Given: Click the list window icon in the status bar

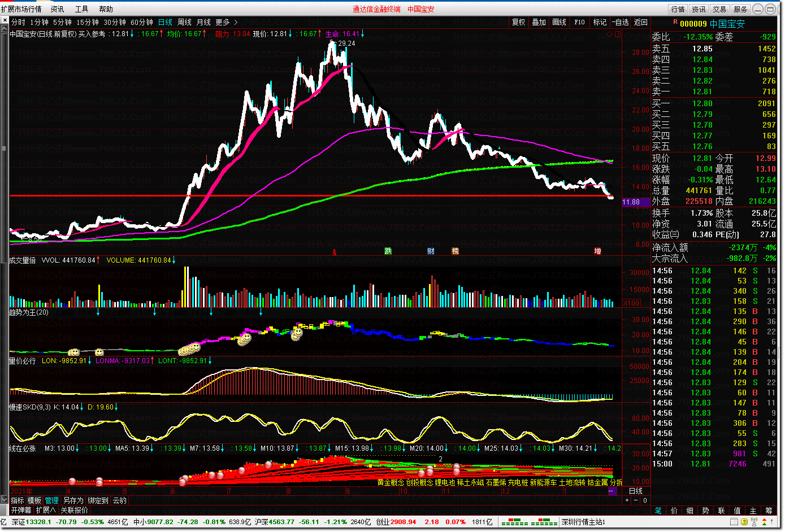Looking at the screenshot, I should pyautogui.click(x=734, y=522).
